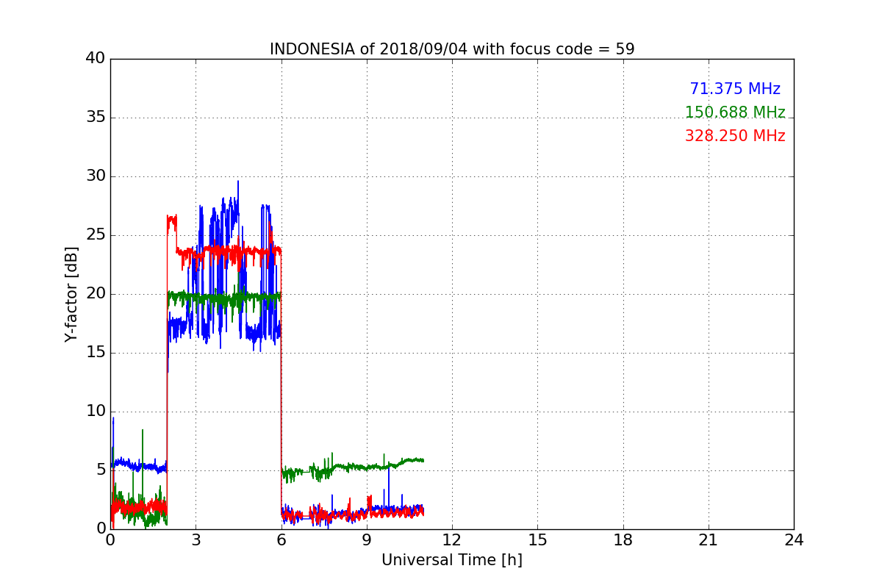The height and width of the screenshot is (588, 882).
Task: Click y-axis tick label 35
Action: (96, 118)
